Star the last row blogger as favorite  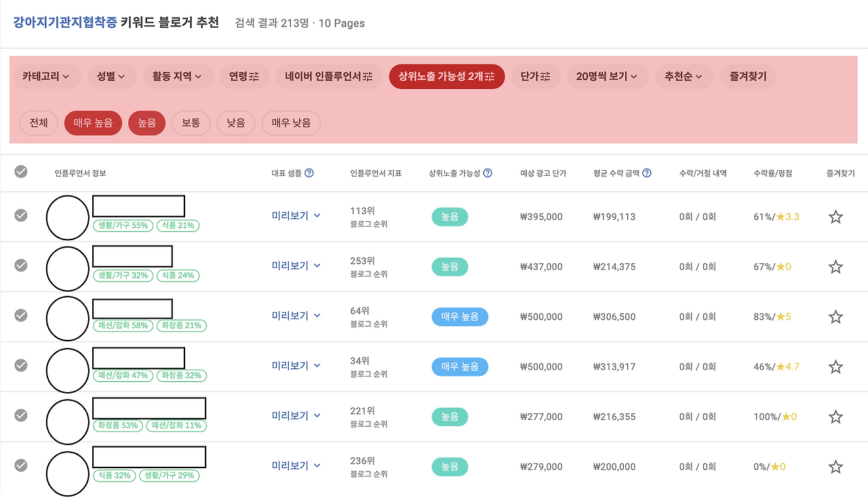tap(835, 466)
